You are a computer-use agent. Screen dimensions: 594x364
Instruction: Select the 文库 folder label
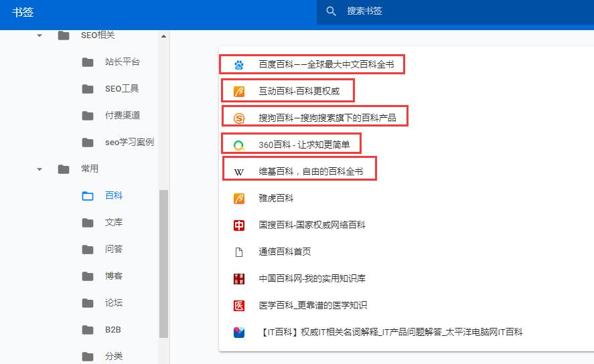114,223
